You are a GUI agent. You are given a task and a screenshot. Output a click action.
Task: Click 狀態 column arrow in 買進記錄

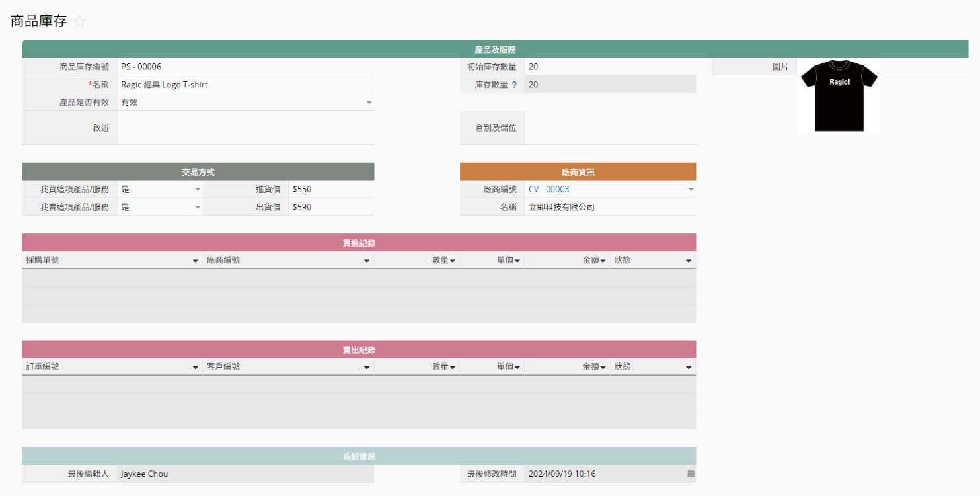(x=689, y=261)
